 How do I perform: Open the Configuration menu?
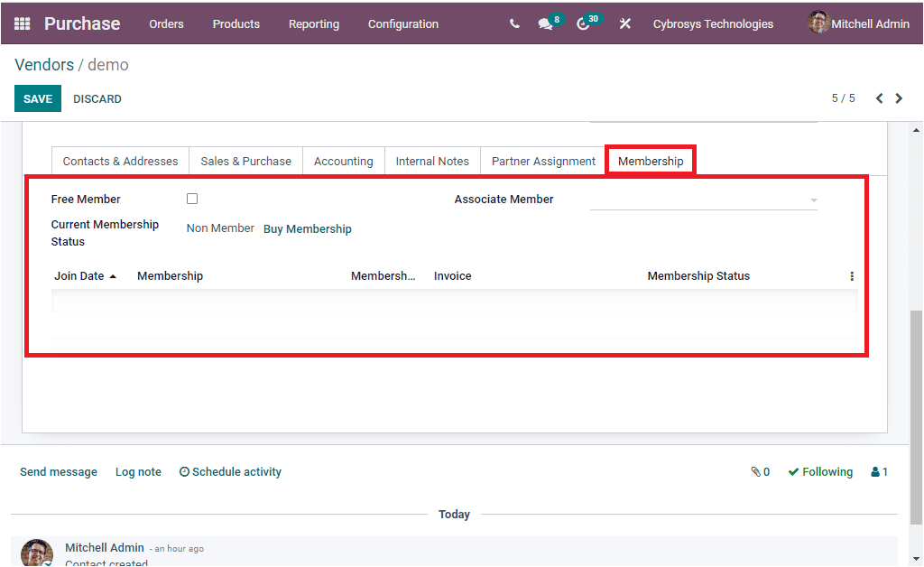(x=402, y=24)
